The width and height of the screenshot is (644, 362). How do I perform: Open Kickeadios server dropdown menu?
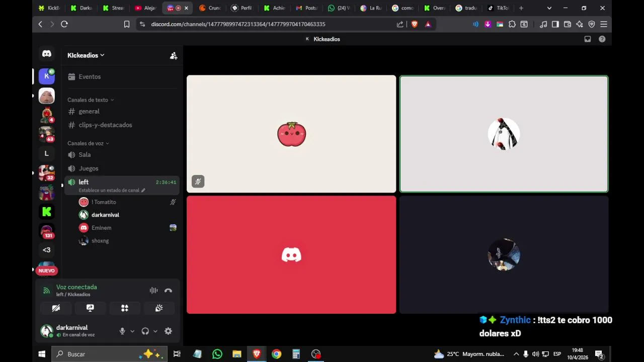click(x=86, y=55)
